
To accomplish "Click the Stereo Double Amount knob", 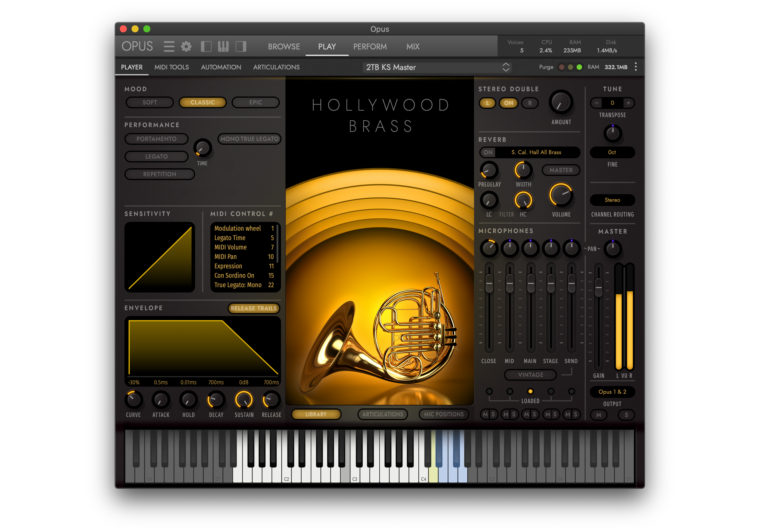I will click(561, 102).
